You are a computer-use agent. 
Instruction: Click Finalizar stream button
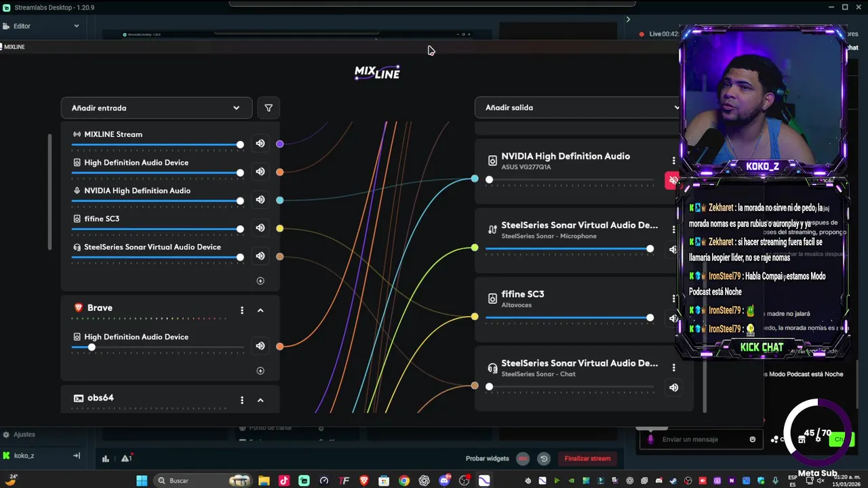[587, 458]
